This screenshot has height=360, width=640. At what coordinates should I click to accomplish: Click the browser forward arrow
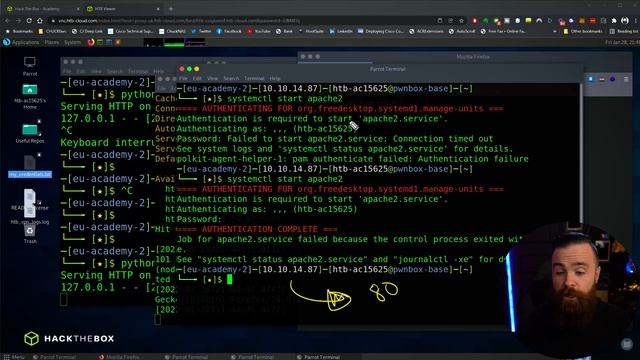click(18, 20)
